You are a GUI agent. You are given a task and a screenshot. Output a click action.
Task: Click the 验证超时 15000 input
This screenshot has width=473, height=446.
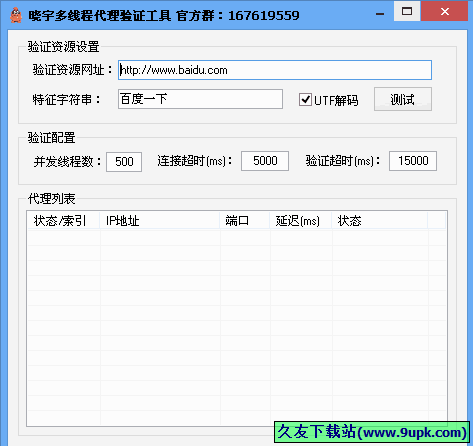413,161
